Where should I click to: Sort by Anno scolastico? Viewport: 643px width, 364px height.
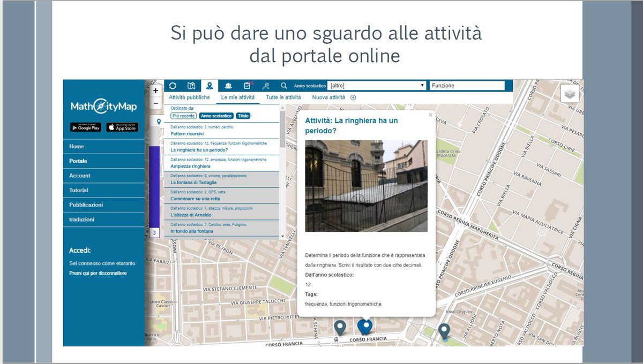tap(216, 116)
